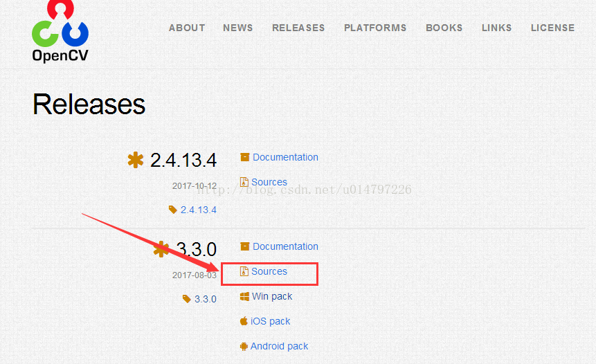Click the Apple icon beside iOS pack
The width and height of the screenshot is (596, 364).
244,321
